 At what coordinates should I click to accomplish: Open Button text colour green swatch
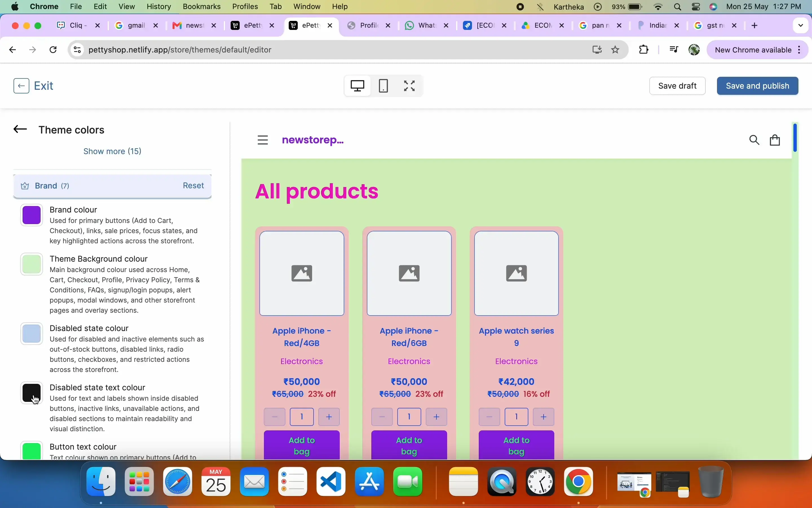coord(32,451)
